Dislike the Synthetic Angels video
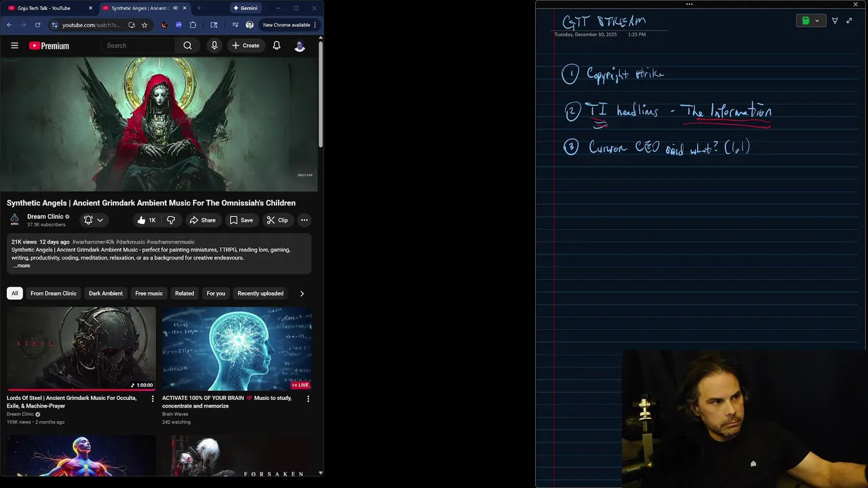 tap(171, 220)
